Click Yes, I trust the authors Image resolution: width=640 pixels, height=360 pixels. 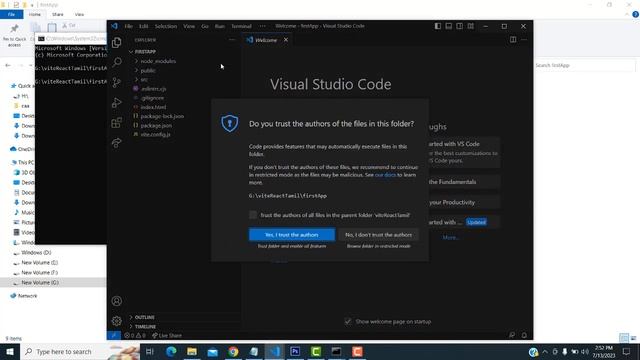tap(292, 235)
